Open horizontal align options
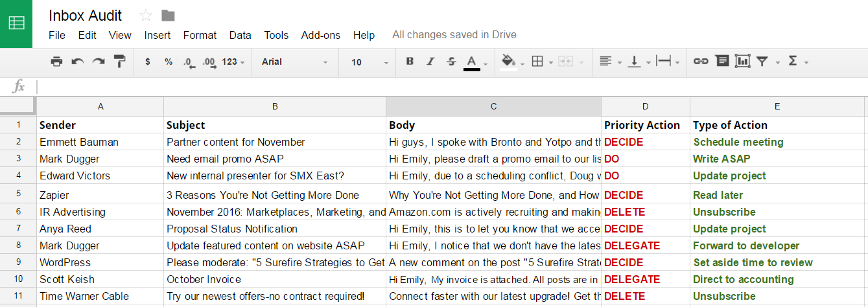 [605, 62]
